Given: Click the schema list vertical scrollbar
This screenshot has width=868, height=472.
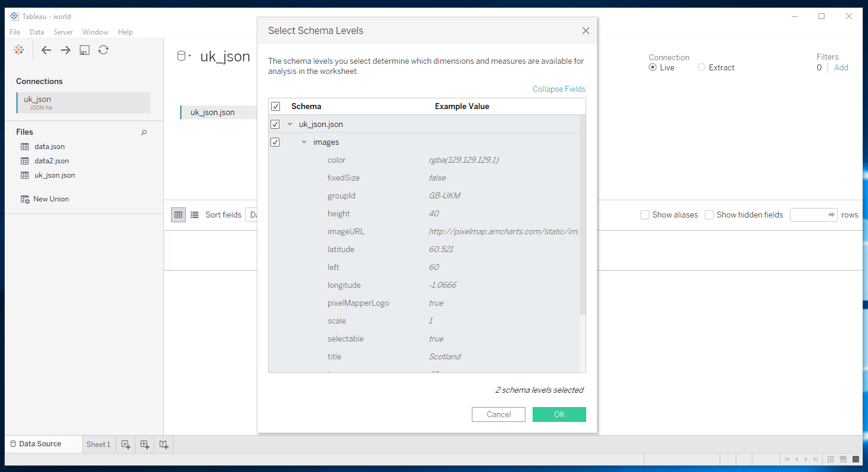Looking at the screenshot, I should 583,215.
